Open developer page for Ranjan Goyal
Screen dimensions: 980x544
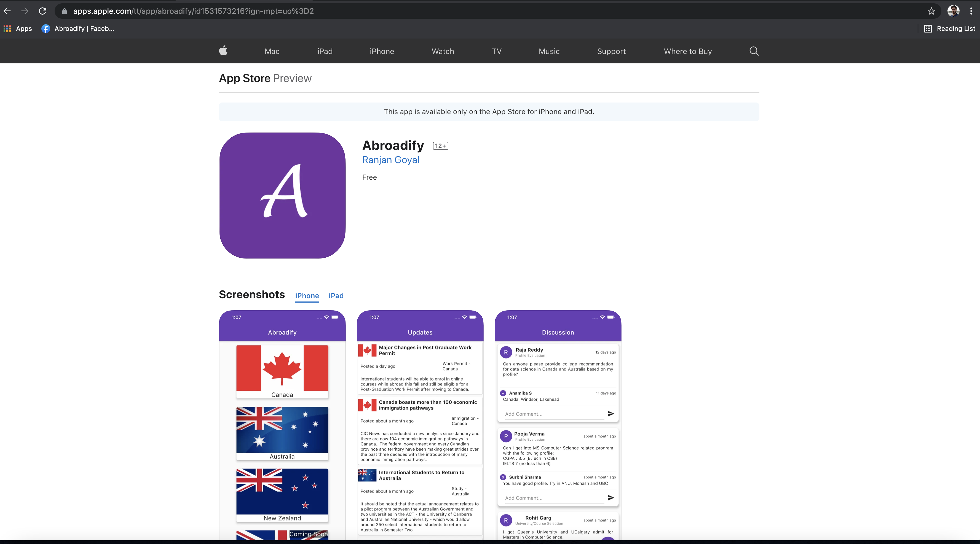point(390,160)
